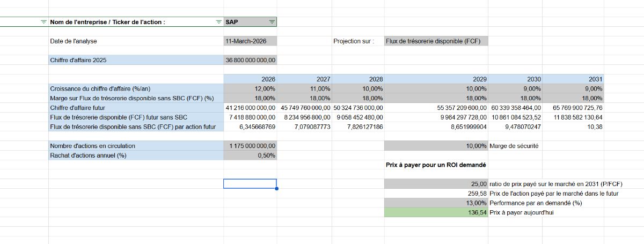Viewport: 644px width, 244px height.
Task: Select the 2029 year header
Action: coord(436,79)
